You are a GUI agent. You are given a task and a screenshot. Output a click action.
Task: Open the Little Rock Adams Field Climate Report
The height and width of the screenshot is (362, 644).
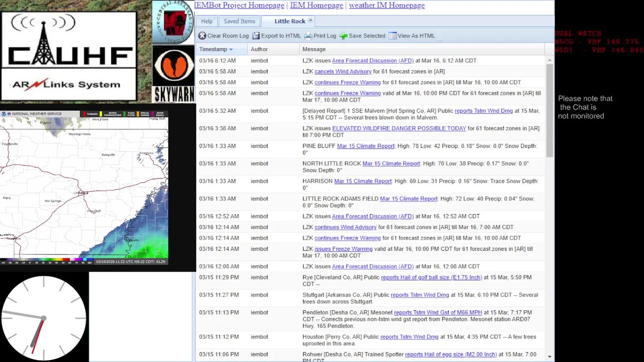[409, 199]
